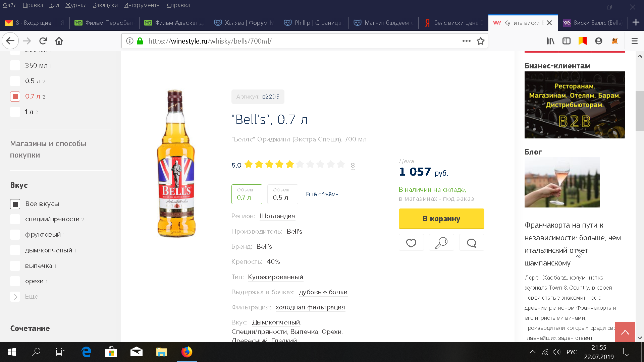Check the фруктовый taste filter

15,235
